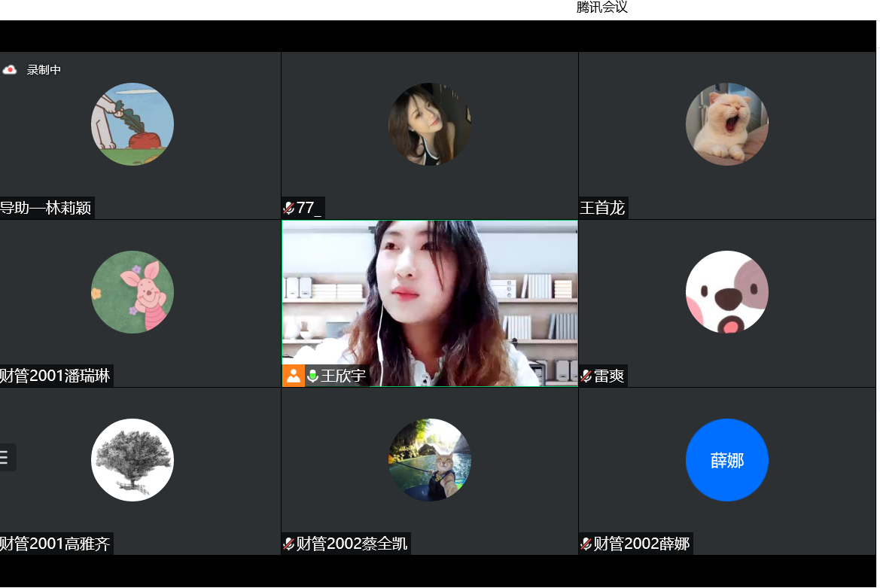The image size is (880, 588).
Task: Select 王欣宇's live video feed
Action: click(430, 301)
